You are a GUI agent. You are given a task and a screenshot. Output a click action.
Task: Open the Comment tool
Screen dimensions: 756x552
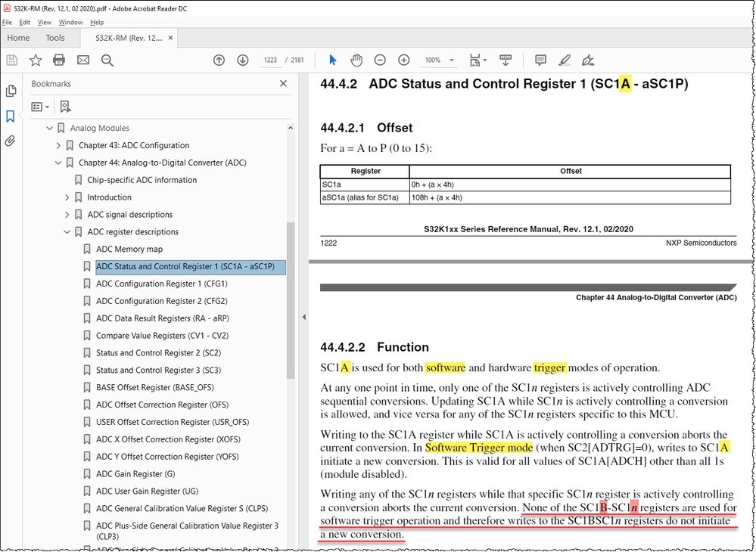(x=540, y=60)
